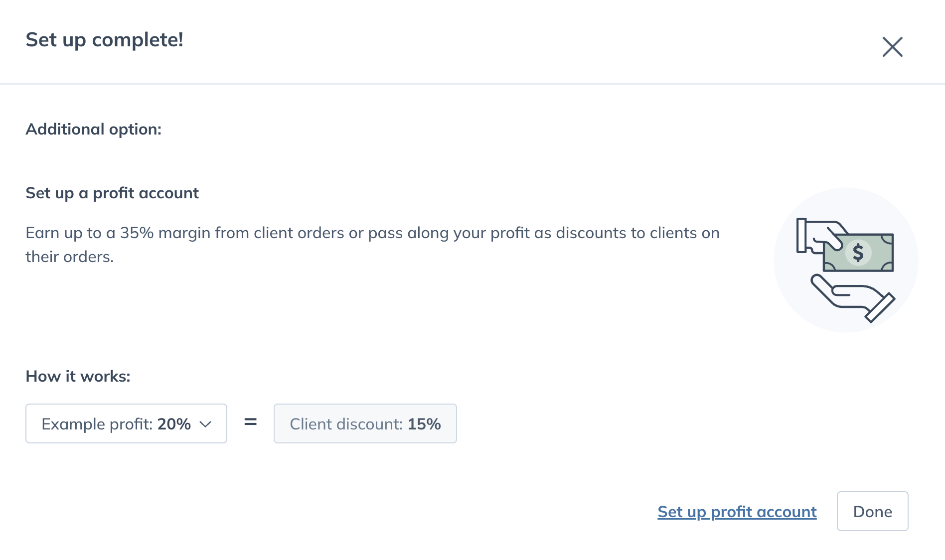Click the Client discount field
This screenshot has width=945, height=560.
[x=365, y=423]
